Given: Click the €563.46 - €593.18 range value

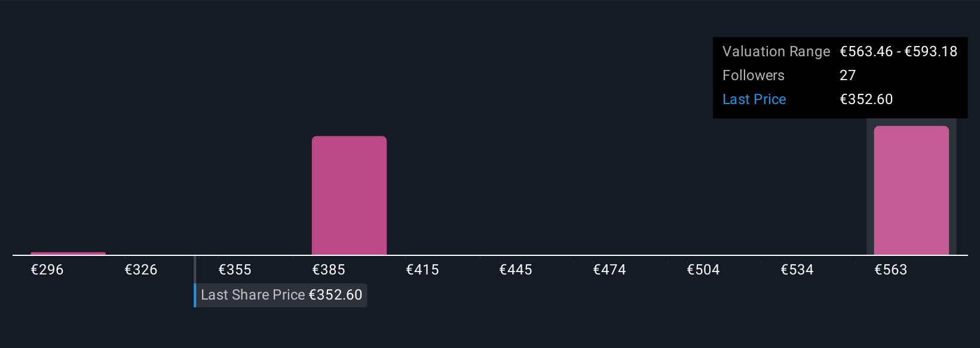Looking at the screenshot, I should click(x=899, y=51).
